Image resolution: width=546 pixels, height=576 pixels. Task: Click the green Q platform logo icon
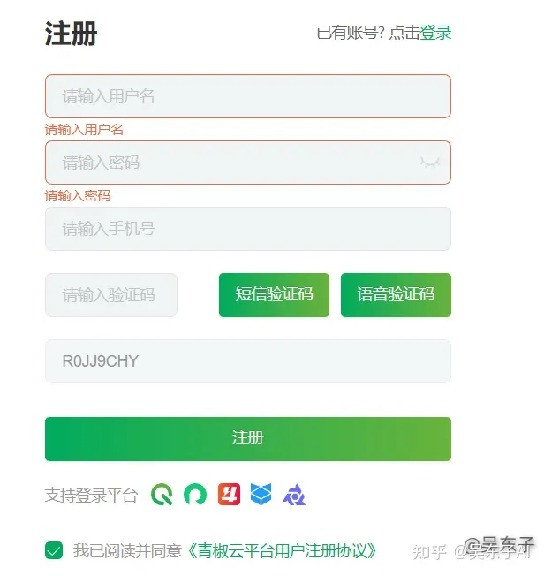(162, 494)
